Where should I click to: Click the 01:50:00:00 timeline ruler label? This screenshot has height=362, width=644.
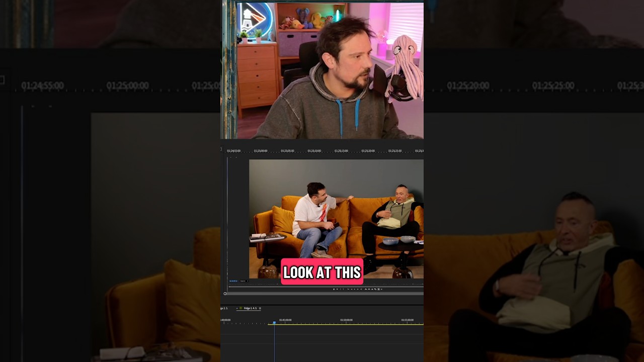346,320
